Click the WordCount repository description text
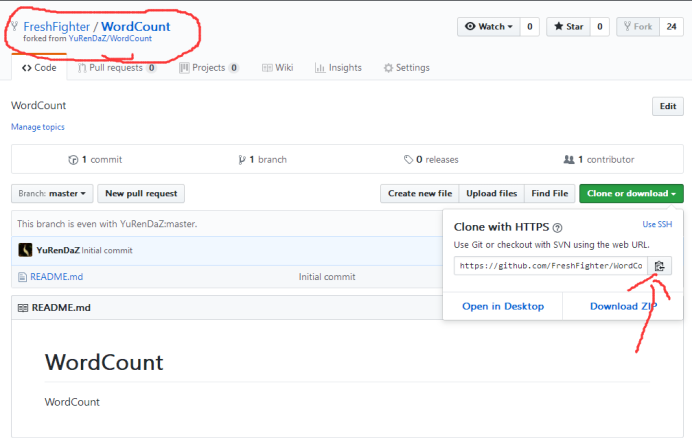The image size is (692, 442). tap(39, 106)
